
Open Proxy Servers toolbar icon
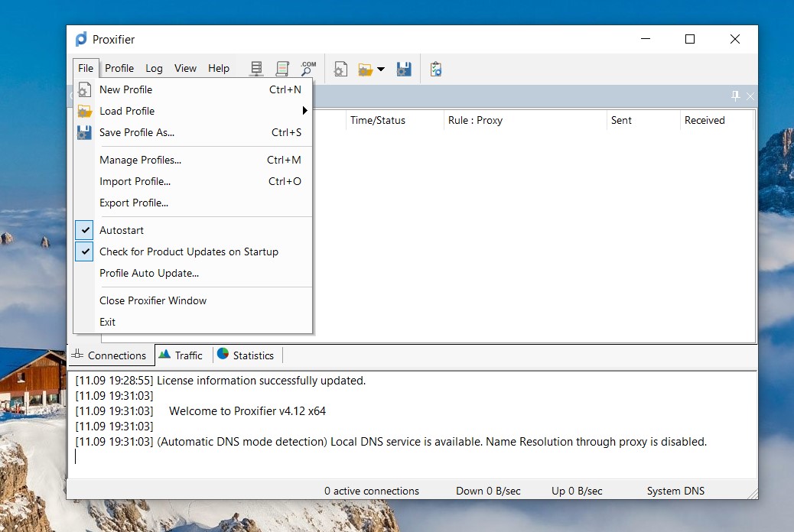(256, 69)
